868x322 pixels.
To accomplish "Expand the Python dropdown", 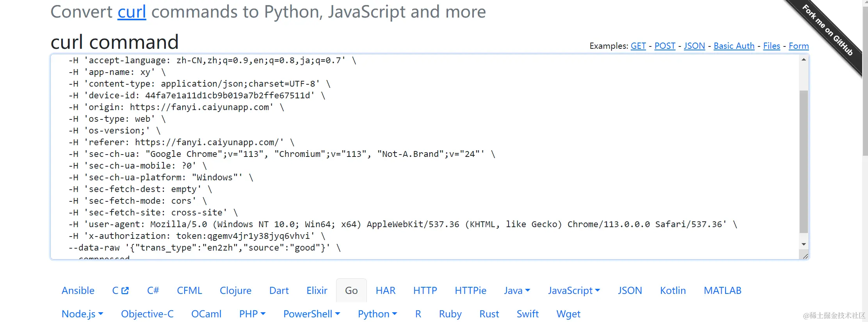I will 377,314.
